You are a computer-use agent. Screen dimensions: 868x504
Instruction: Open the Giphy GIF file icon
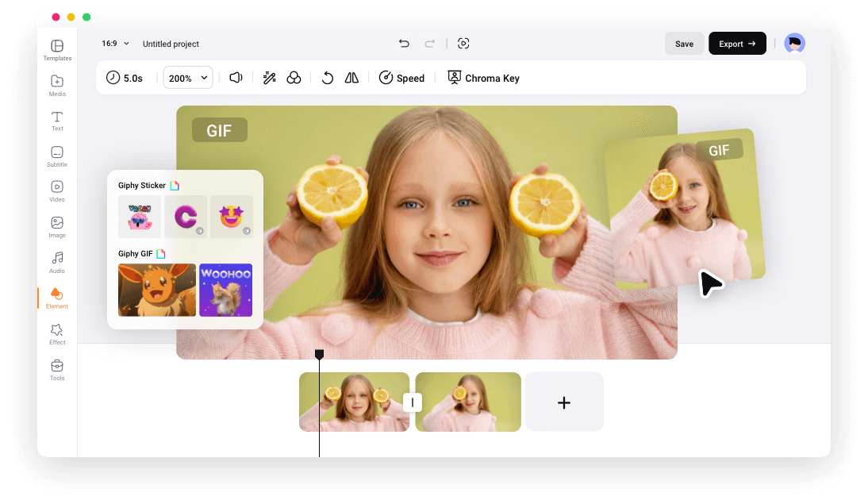pyautogui.click(x=161, y=254)
